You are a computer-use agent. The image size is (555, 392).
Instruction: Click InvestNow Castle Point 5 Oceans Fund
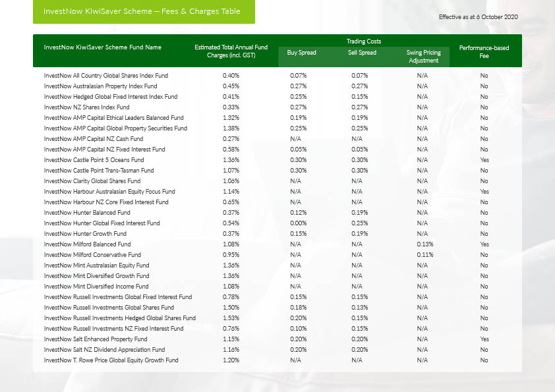pyautogui.click(x=94, y=160)
